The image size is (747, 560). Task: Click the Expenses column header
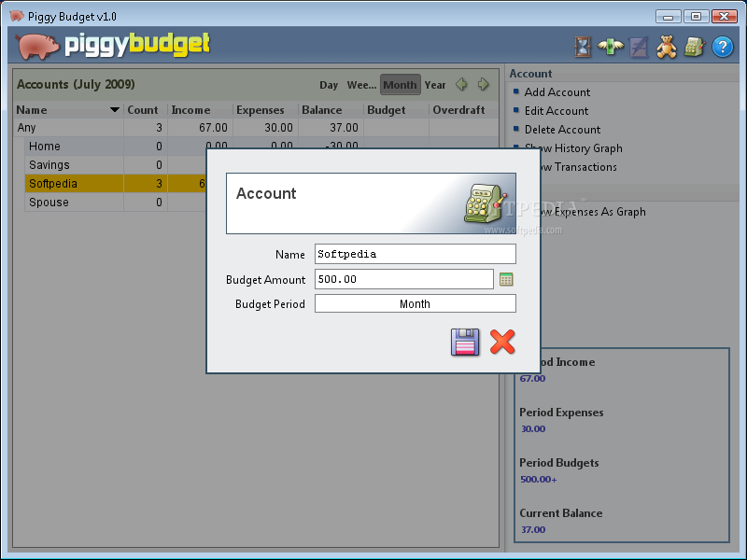click(x=265, y=110)
